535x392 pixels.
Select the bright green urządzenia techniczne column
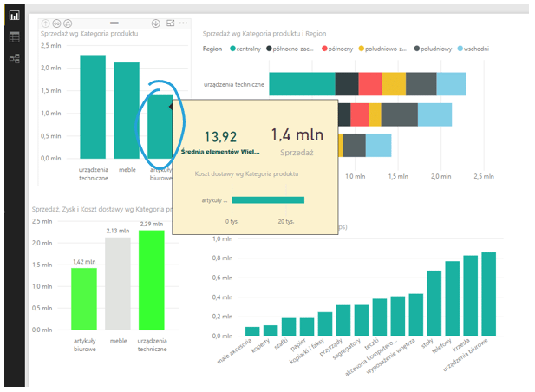151,279
